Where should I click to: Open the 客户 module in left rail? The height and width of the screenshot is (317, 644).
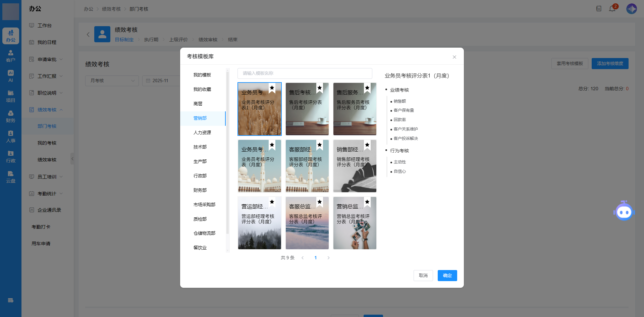pos(11,56)
